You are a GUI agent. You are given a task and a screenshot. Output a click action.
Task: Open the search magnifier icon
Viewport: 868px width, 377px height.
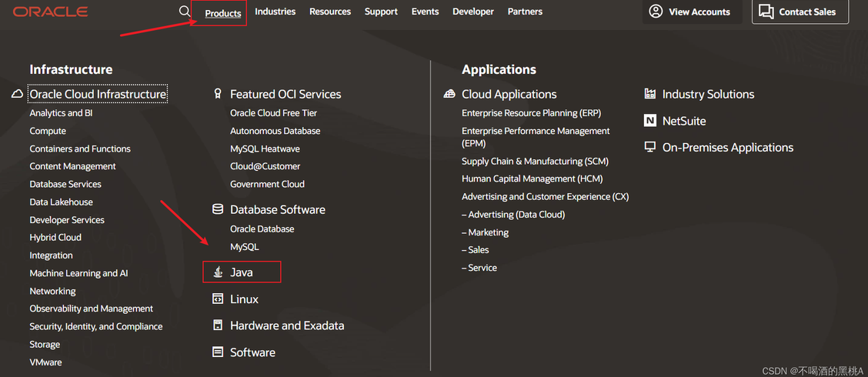pyautogui.click(x=185, y=11)
